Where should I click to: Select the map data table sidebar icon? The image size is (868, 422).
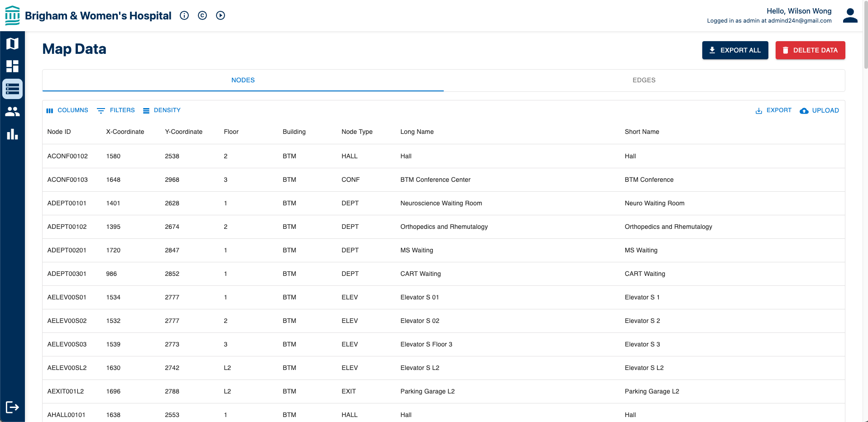point(12,89)
